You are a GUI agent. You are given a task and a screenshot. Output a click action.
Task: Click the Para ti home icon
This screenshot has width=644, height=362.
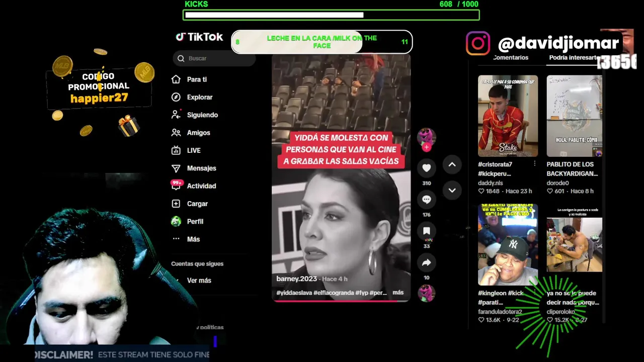point(176,79)
